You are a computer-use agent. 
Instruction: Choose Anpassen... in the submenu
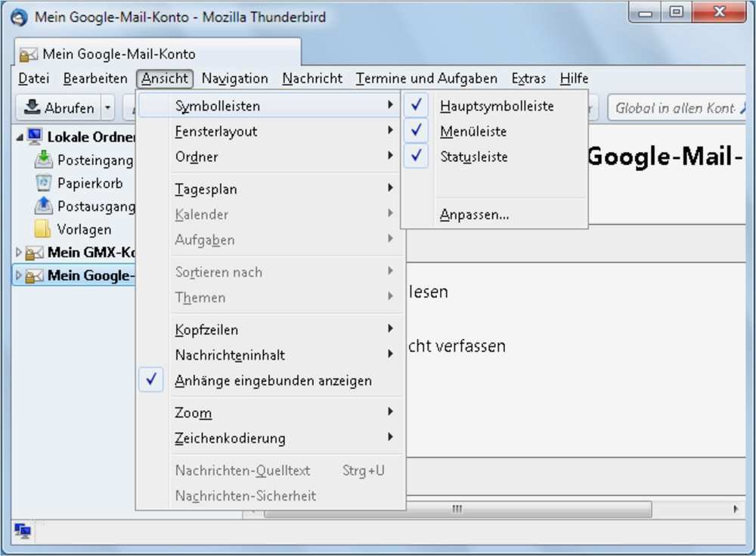click(494, 214)
